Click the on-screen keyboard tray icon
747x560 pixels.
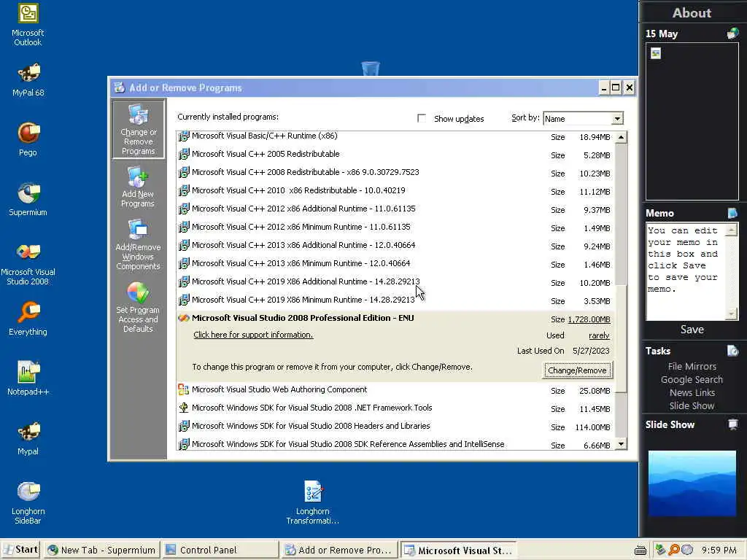[x=640, y=551]
